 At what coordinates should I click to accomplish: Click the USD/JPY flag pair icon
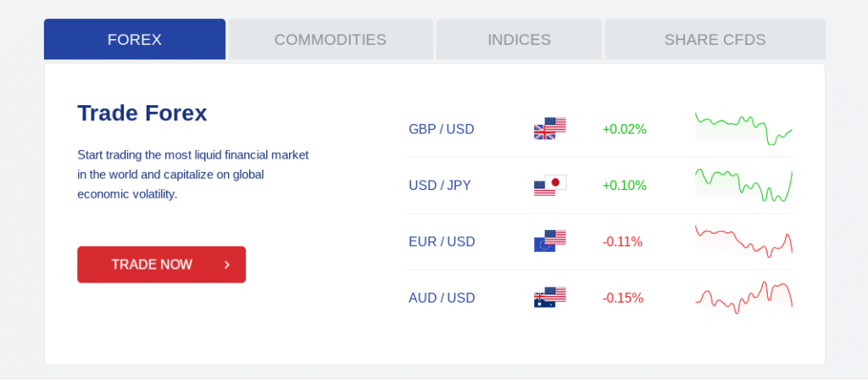point(549,185)
